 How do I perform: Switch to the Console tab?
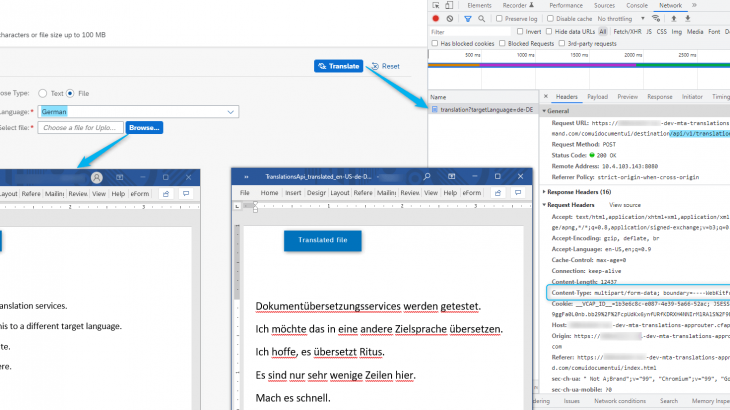[x=636, y=6]
